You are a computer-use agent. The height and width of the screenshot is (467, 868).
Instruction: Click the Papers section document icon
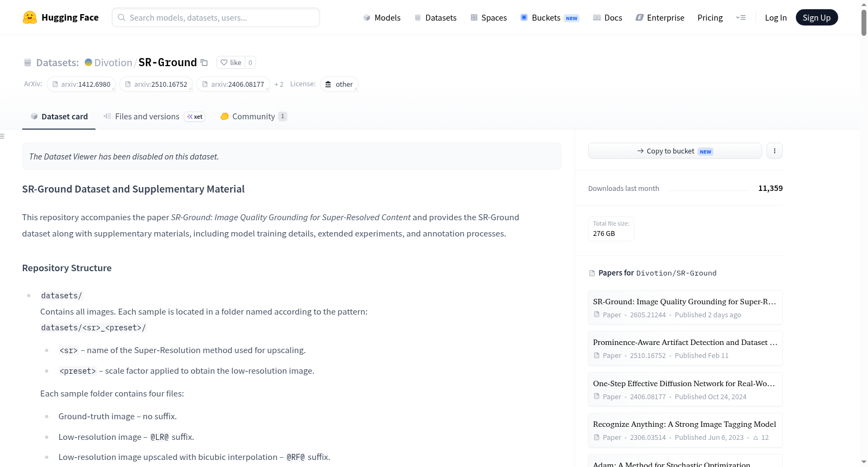click(592, 273)
